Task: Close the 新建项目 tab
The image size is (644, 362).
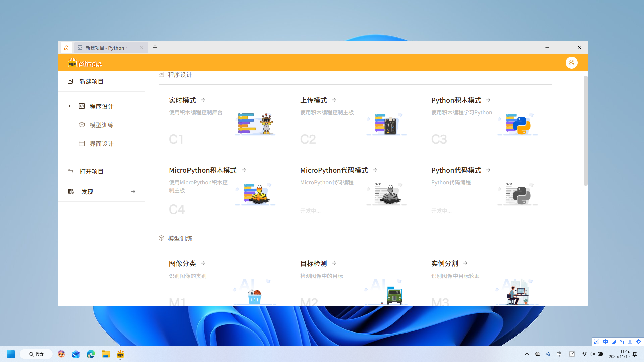Action: [x=142, y=48]
